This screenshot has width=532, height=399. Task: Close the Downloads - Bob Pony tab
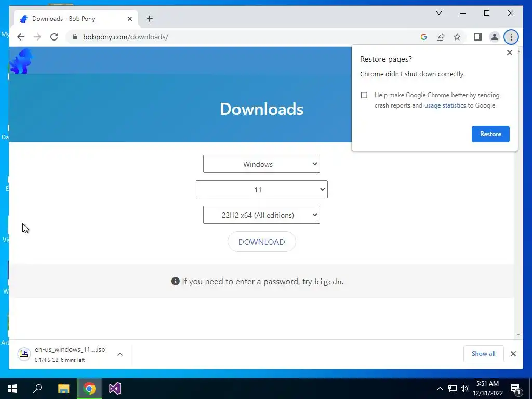tap(129, 19)
